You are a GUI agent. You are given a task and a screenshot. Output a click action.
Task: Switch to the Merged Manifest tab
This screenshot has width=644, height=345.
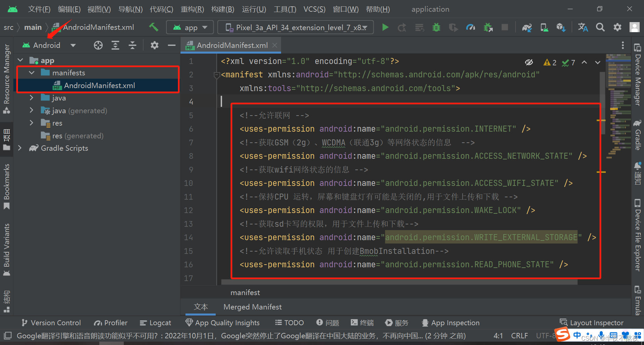point(252,307)
